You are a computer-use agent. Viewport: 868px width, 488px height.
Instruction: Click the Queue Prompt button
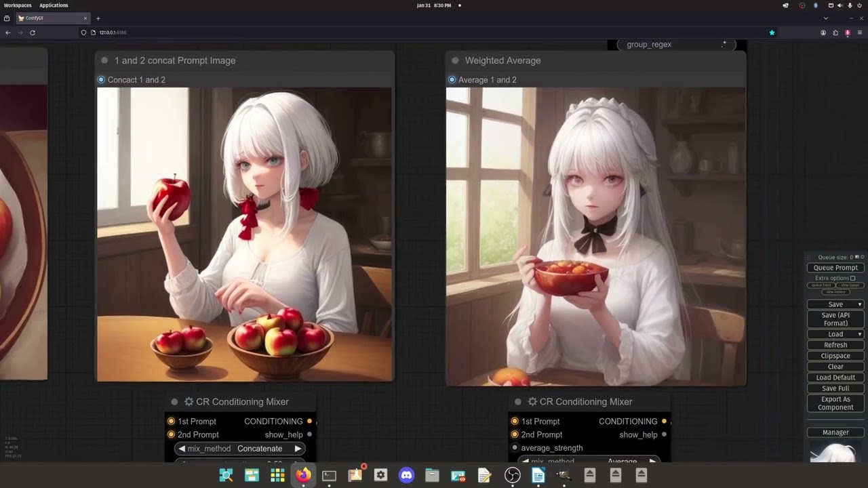(835, 268)
